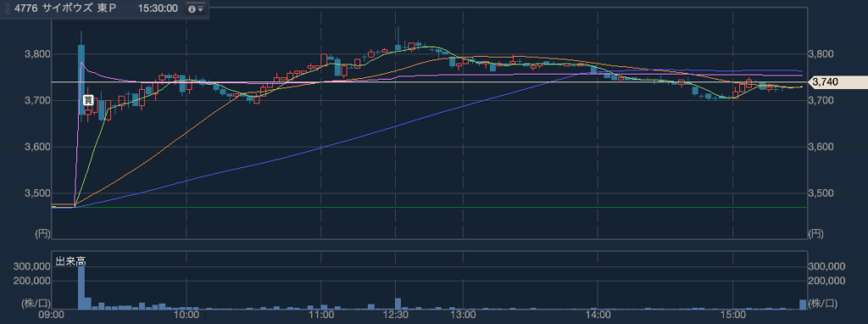Click the left (株/口) unit label
868x324 pixels.
pos(36,304)
